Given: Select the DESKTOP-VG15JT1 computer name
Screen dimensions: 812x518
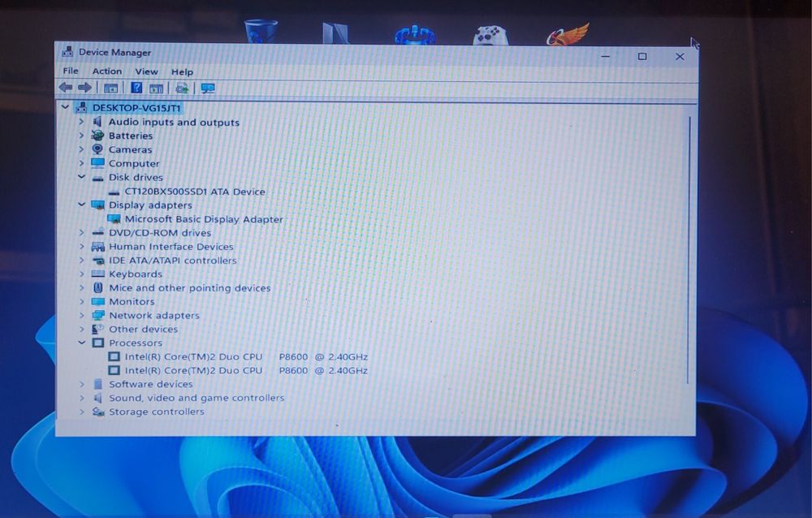Looking at the screenshot, I should pos(136,108).
